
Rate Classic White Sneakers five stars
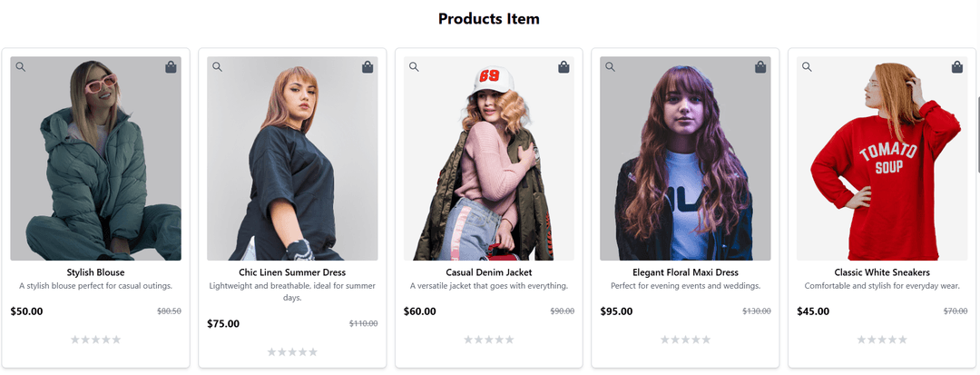click(902, 340)
